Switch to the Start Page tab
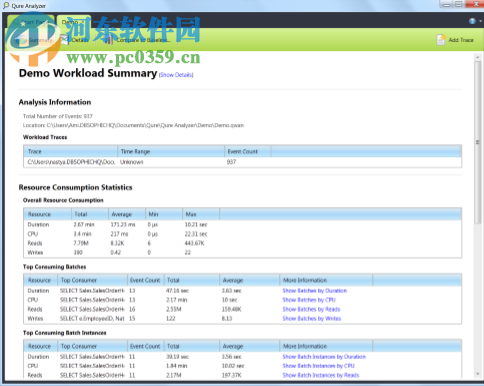484x386 pixels. click(x=31, y=22)
